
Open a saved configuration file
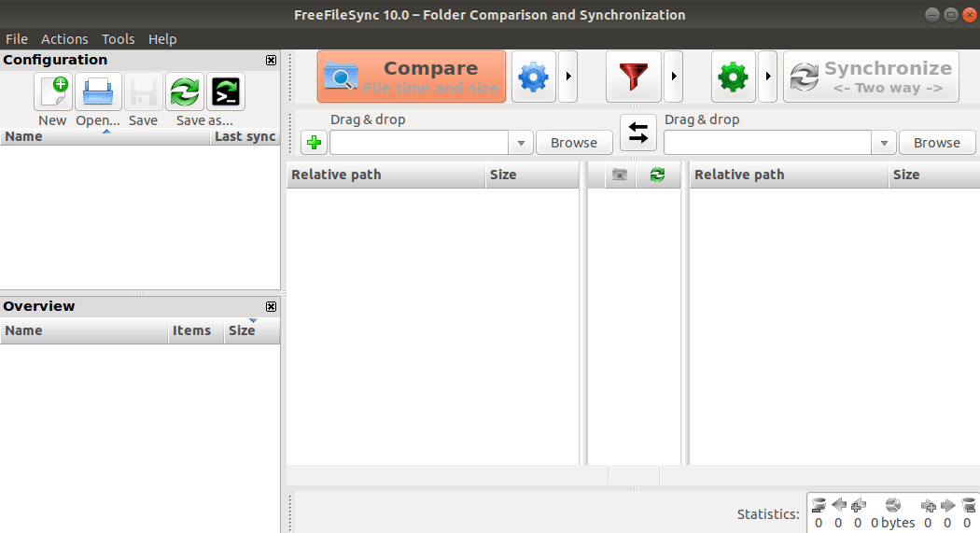98,91
